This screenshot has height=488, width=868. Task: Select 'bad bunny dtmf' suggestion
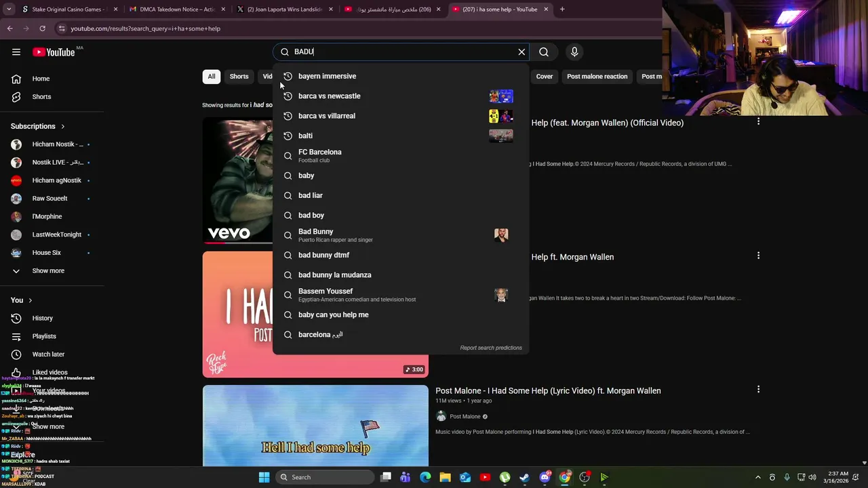tap(400, 255)
